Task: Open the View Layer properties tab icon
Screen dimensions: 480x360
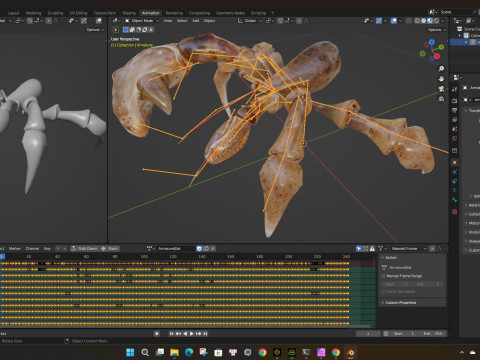Action: tap(455, 119)
